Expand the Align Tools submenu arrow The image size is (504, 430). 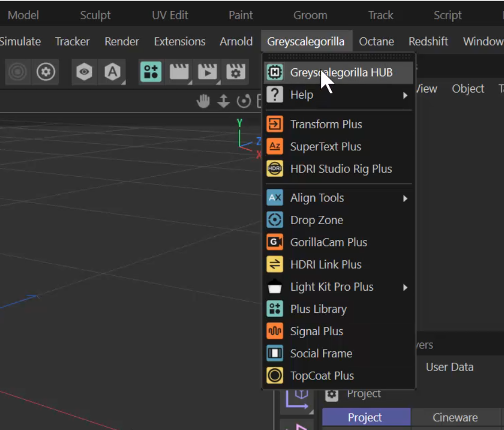[x=406, y=198]
